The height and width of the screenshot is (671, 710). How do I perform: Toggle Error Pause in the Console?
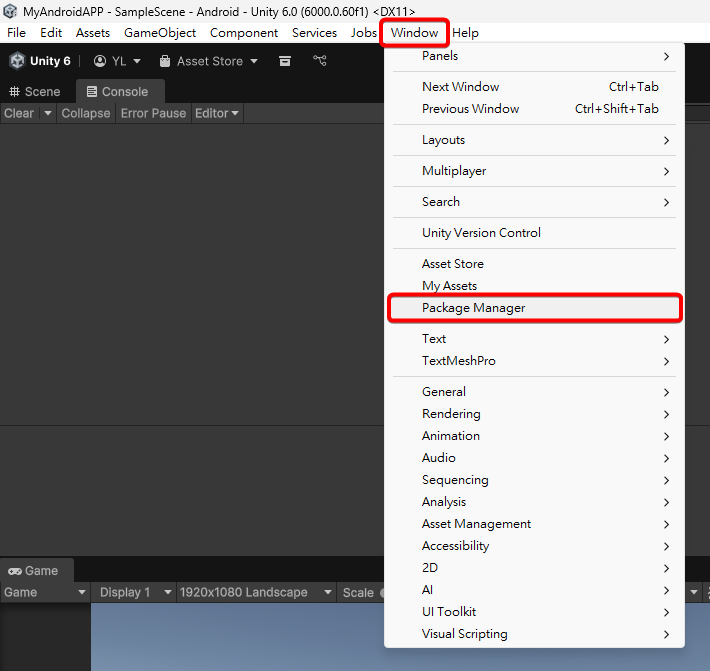[153, 113]
